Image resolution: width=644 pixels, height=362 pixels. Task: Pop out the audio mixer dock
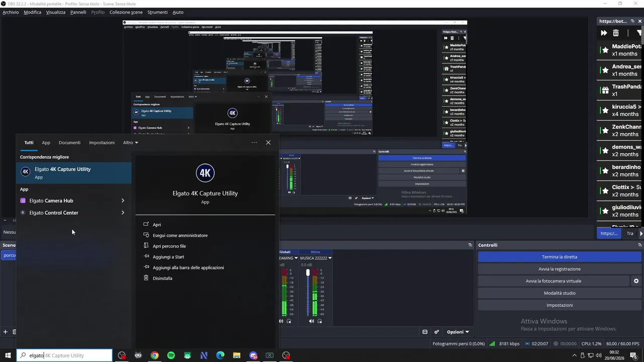pyautogui.click(x=470, y=245)
